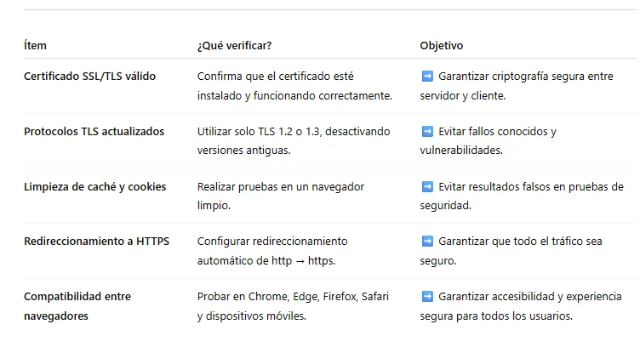
Task: Click the "Ítem" column header
Action: tap(35, 46)
